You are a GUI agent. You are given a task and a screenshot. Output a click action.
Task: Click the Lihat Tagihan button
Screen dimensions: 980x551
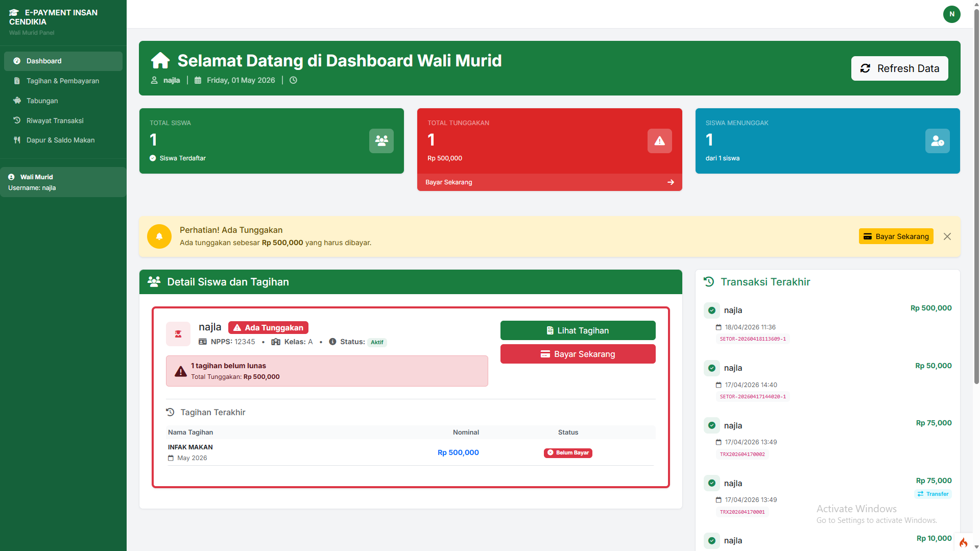coord(578,330)
